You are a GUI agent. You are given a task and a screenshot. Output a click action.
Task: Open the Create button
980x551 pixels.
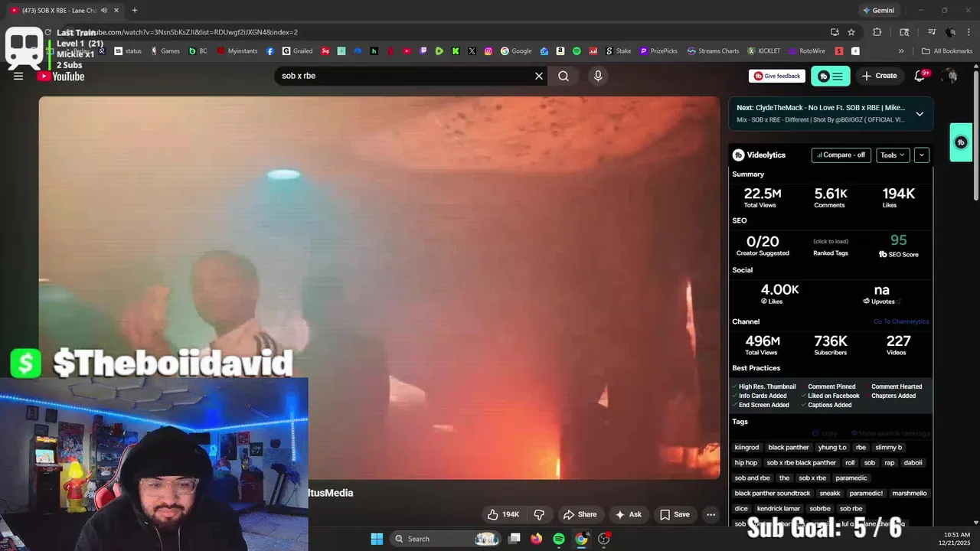pyautogui.click(x=879, y=76)
